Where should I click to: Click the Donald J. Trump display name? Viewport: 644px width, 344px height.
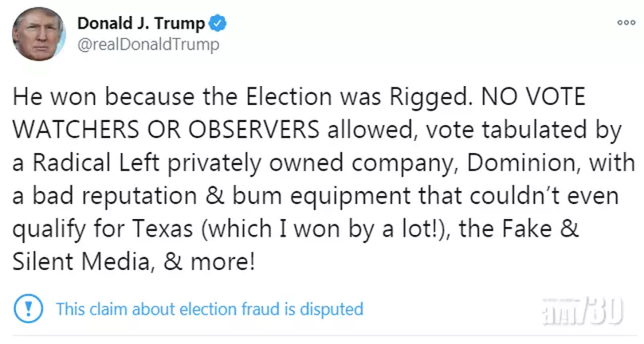[141, 23]
